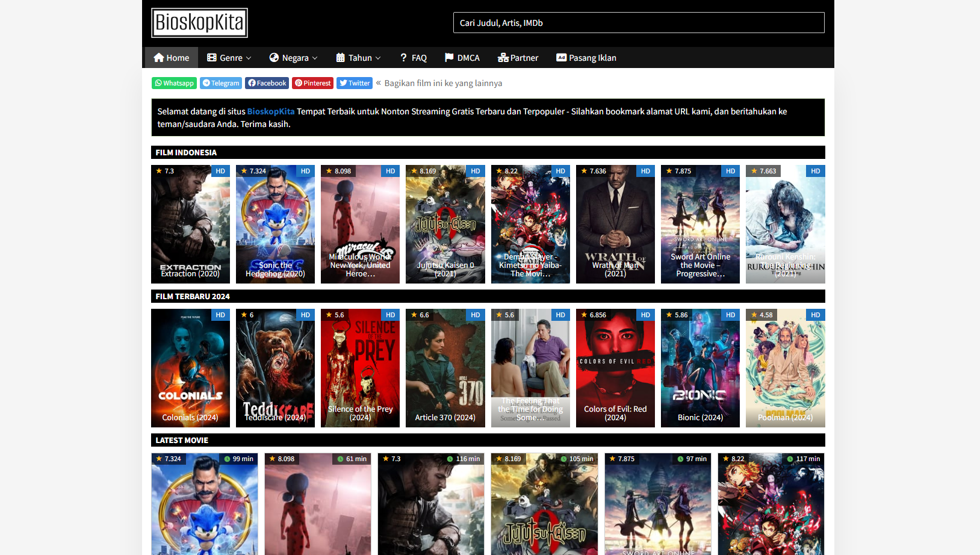This screenshot has width=980, height=555.
Task: Expand the Tahun dropdown menu
Action: (358, 58)
